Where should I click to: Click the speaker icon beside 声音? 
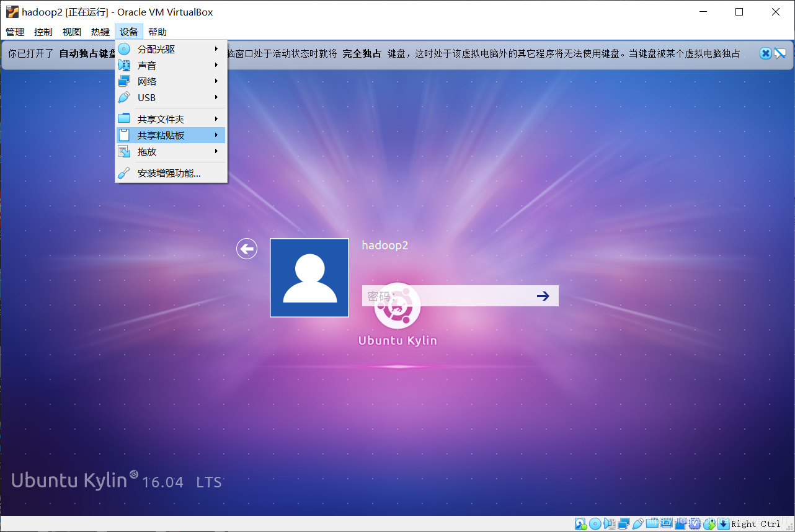coord(125,65)
